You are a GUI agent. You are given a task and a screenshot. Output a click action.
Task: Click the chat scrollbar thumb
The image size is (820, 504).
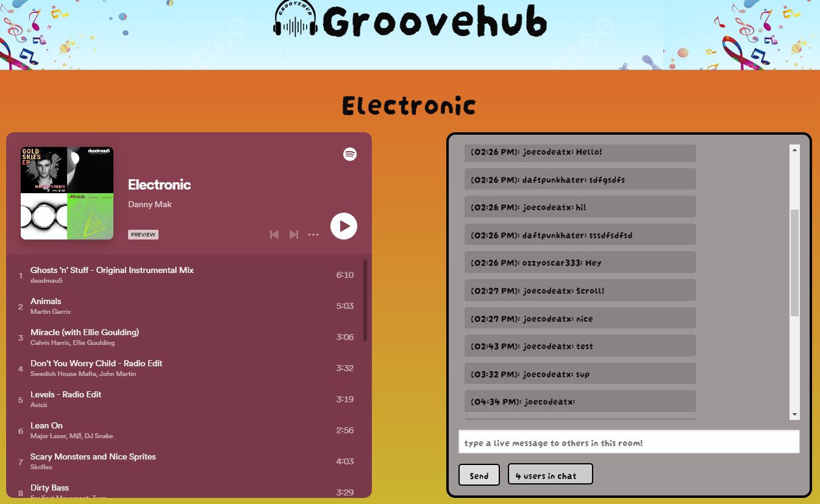point(794,263)
